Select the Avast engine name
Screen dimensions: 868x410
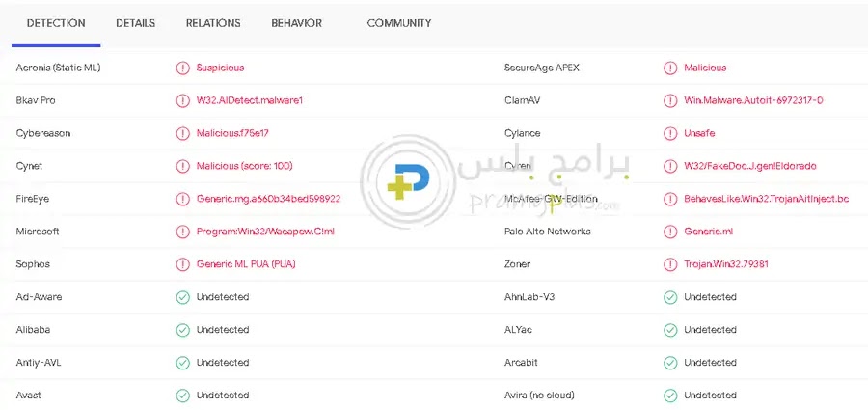tap(28, 395)
